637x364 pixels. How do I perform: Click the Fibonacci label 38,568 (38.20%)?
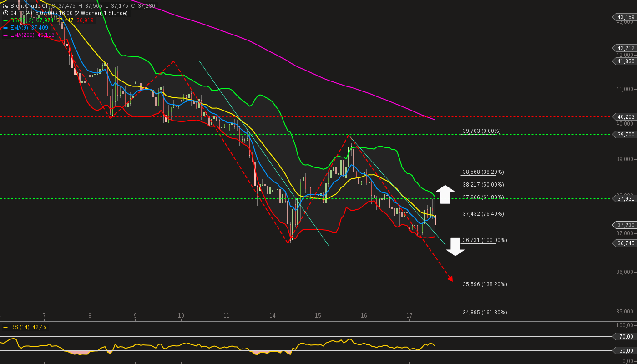point(483,172)
